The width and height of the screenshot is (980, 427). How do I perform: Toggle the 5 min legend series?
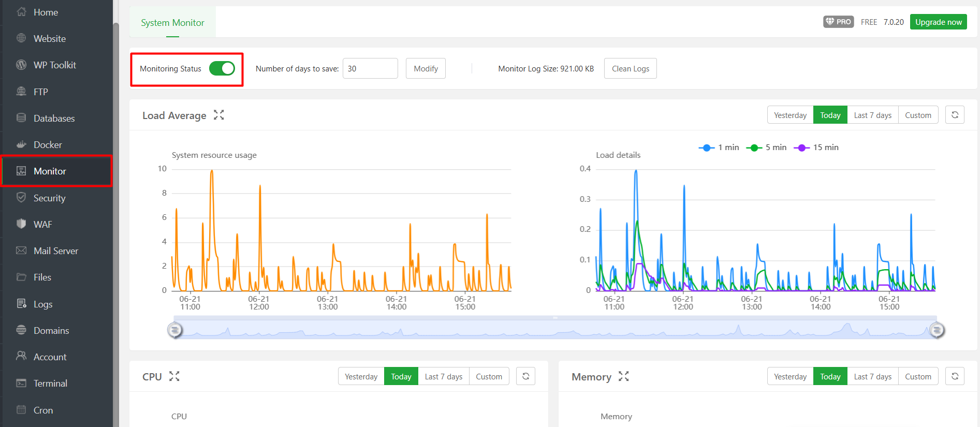766,148
